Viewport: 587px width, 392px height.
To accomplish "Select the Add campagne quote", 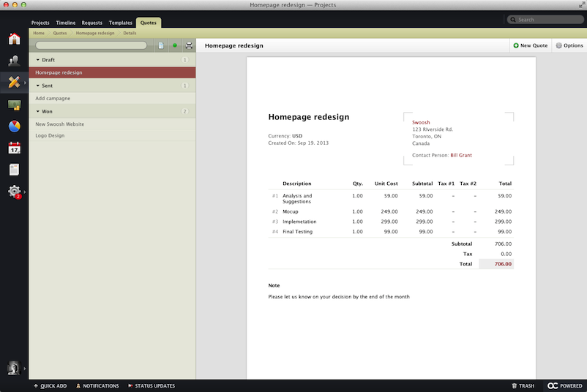I will tap(112, 98).
